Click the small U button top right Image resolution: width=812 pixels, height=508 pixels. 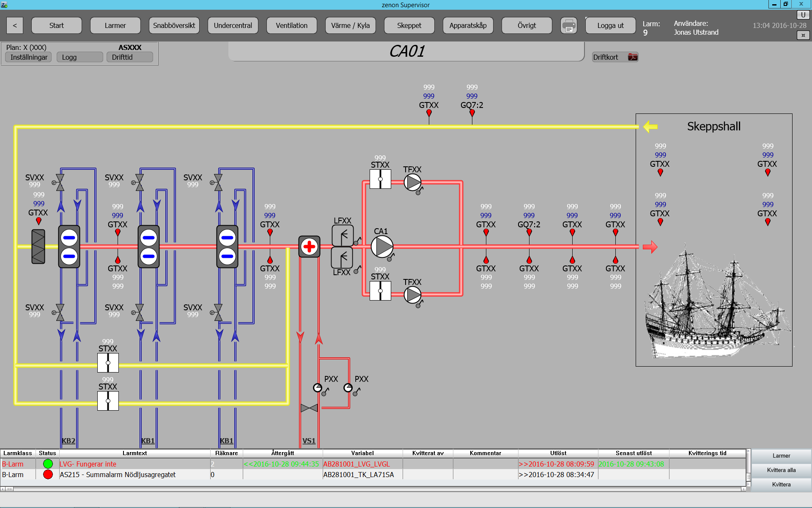coord(803,15)
